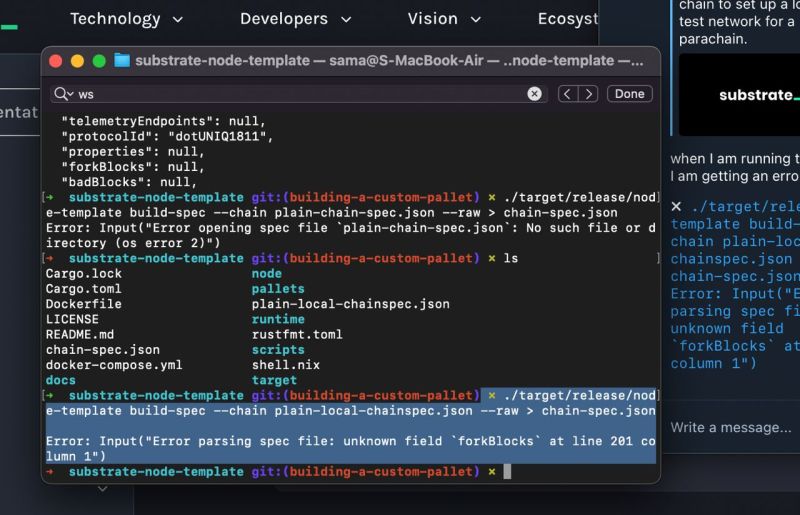Viewport: 800px width, 515px height.
Task: Go to next search match arrow
Action: 588,94
